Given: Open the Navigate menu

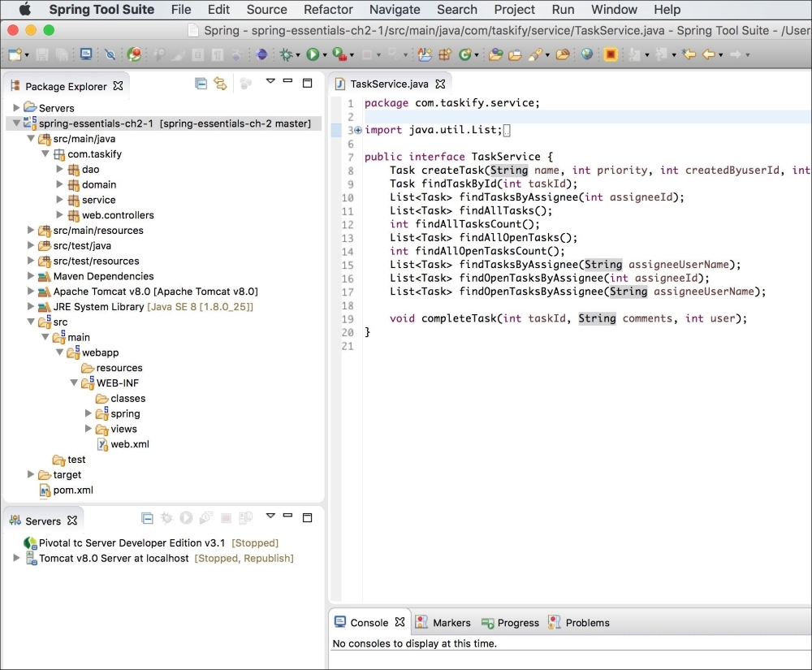Looking at the screenshot, I should point(395,10).
